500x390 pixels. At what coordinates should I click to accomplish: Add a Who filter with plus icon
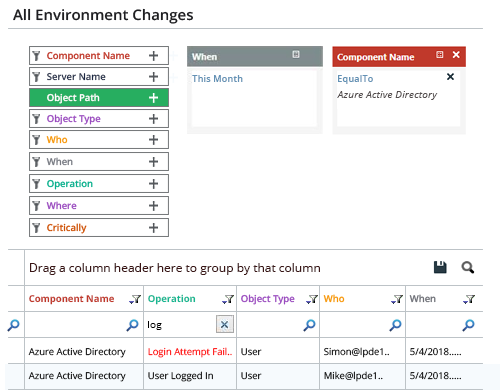[x=153, y=140]
